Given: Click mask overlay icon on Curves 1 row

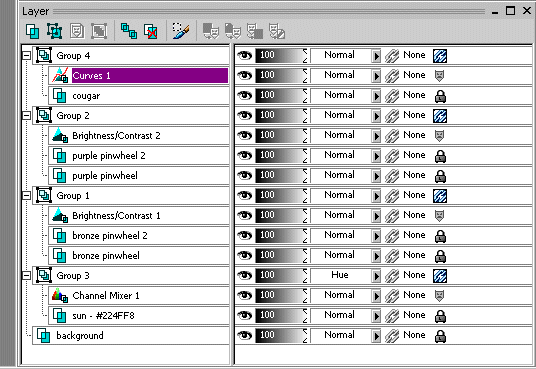Looking at the screenshot, I should click(440, 76).
